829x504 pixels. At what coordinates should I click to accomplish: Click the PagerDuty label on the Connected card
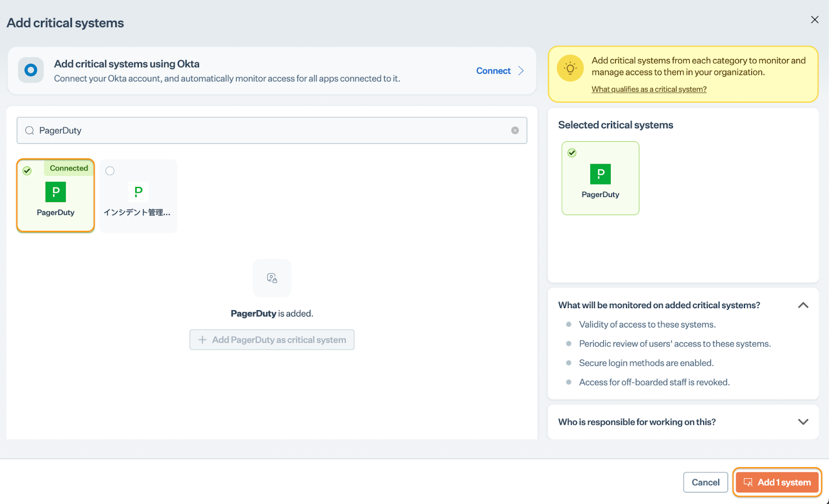click(x=55, y=212)
